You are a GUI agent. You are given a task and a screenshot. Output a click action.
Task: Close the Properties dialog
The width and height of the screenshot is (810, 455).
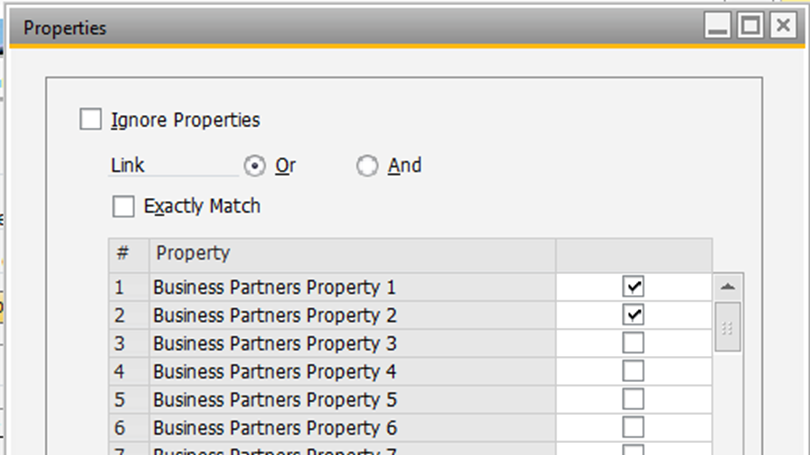(x=782, y=27)
